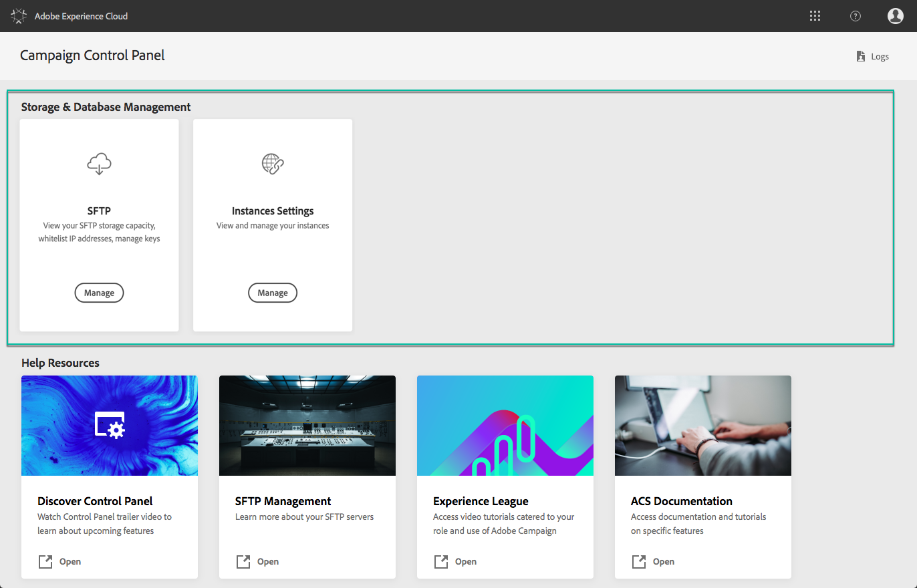Open the app switcher grid icon
Viewport: 917px width, 588px height.
click(815, 16)
